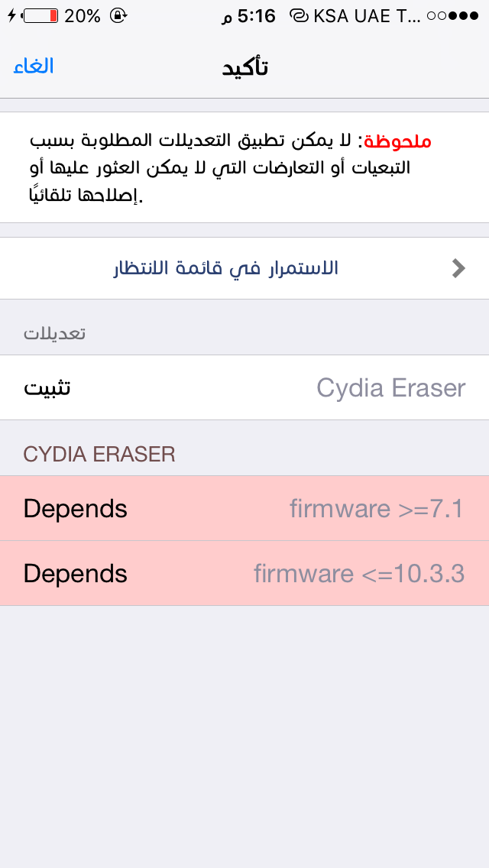489x868 pixels.
Task: Tap the تعديلات section header
Action: (54, 333)
